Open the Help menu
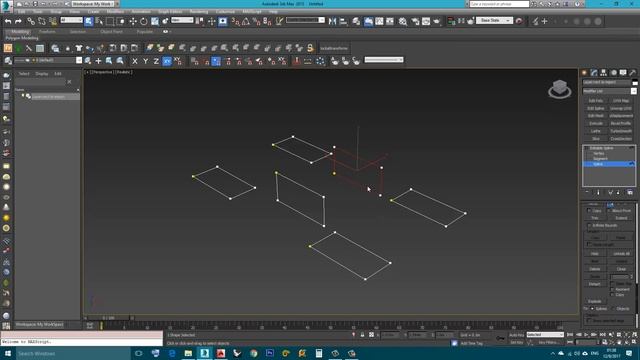Image resolution: width=640 pixels, height=360 pixels. point(273,12)
